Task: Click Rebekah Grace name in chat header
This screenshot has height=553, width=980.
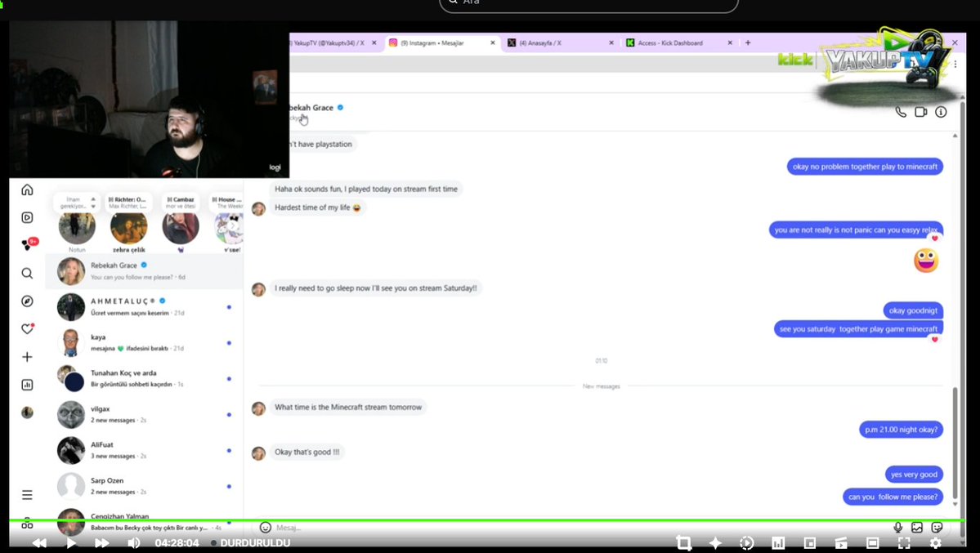Action: tap(311, 108)
